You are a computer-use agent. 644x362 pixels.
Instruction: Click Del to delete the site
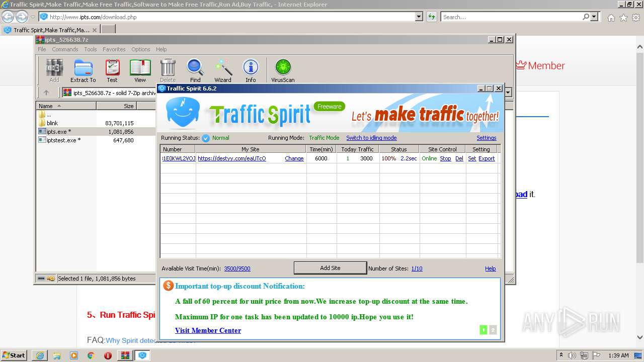click(x=459, y=158)
